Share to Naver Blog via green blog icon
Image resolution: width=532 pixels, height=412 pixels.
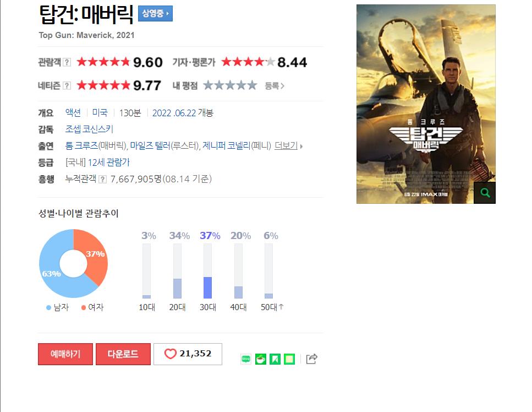point(246,359)
